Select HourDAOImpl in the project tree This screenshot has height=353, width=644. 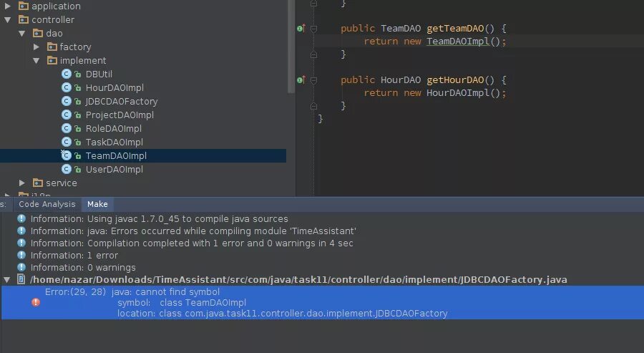[x=114, y=87]
